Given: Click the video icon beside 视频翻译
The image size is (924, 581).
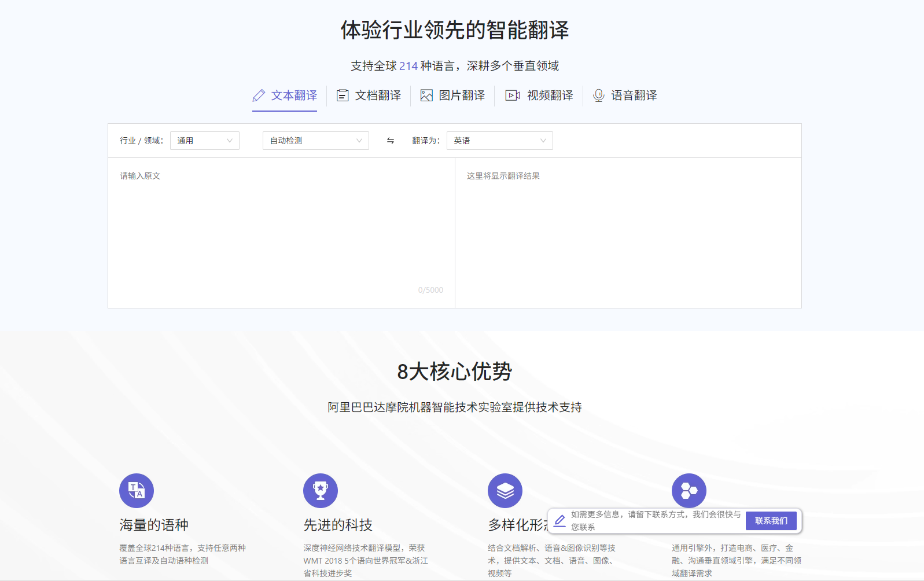Looking at the screenshot, I should 513,95.
